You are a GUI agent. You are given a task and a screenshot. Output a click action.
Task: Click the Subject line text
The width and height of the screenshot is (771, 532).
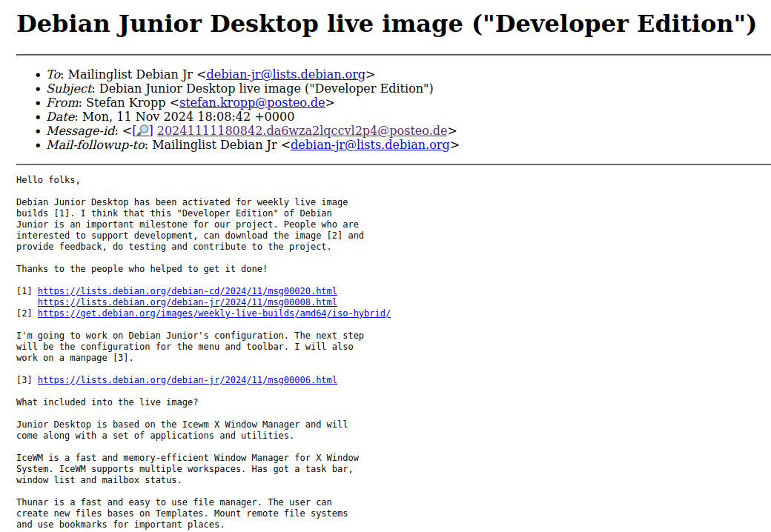point(240,88)
